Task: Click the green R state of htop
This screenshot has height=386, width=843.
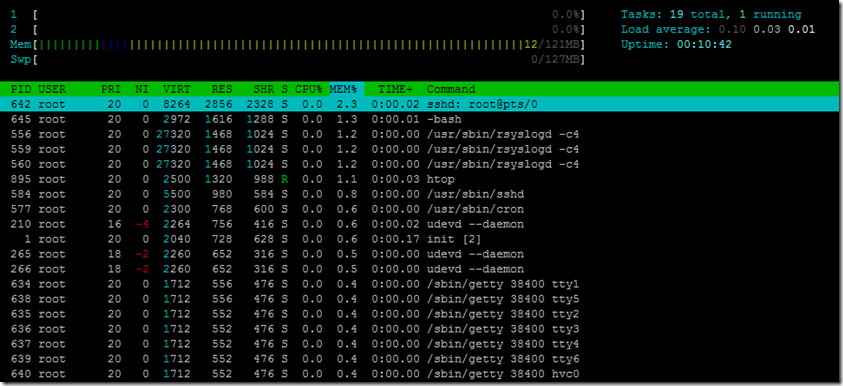Action: [x=284, y=179]
